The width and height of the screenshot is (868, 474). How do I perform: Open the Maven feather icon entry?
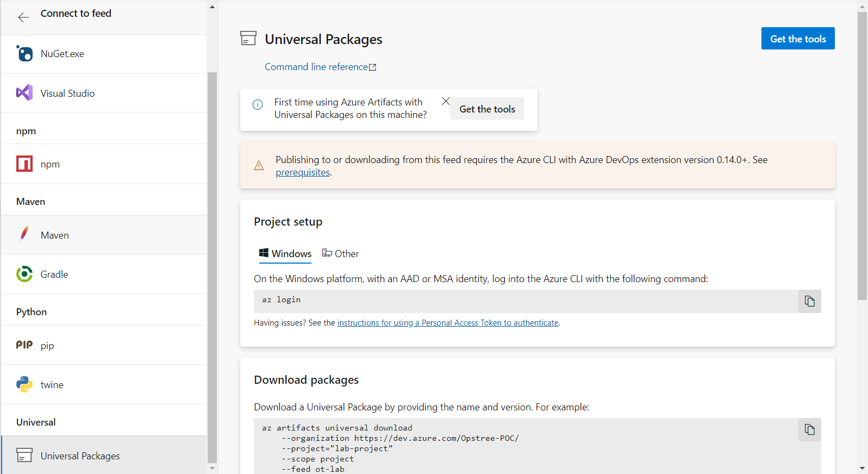24,234
